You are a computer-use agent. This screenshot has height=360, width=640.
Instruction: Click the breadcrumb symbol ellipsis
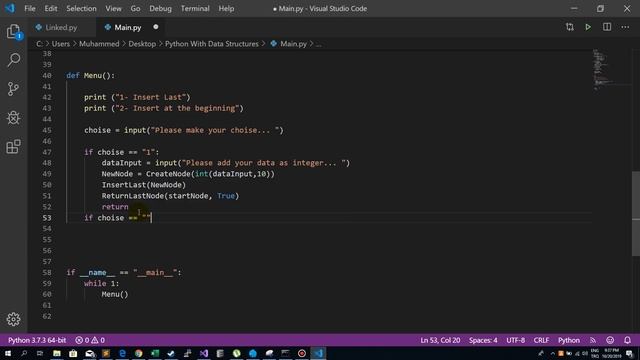[318, 44]
